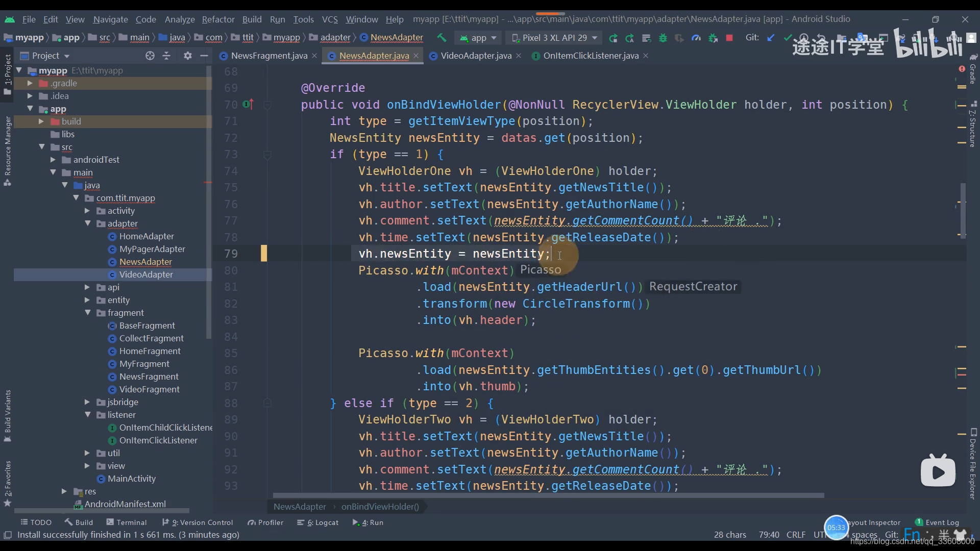
Task: Click the Run with Coverage icon
Action: 679,38
